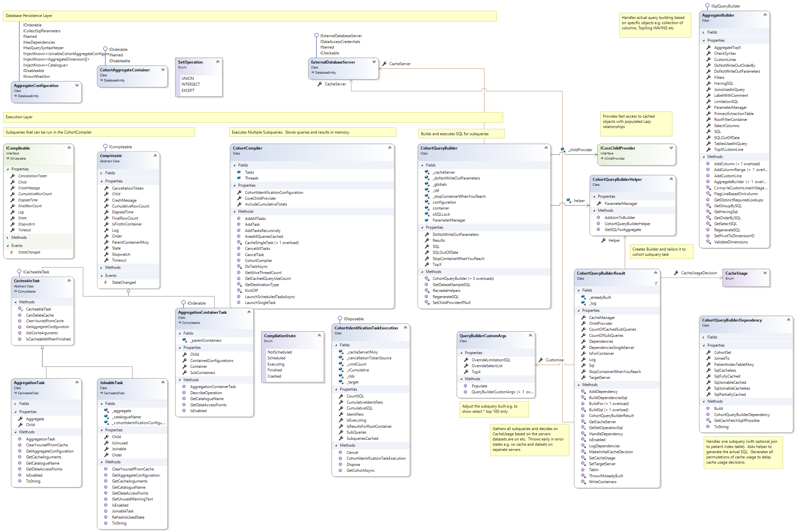Select the Execution Layer comment banner
Screen dimensions: 796x532
pyautogui.click(x=253, y=117)
